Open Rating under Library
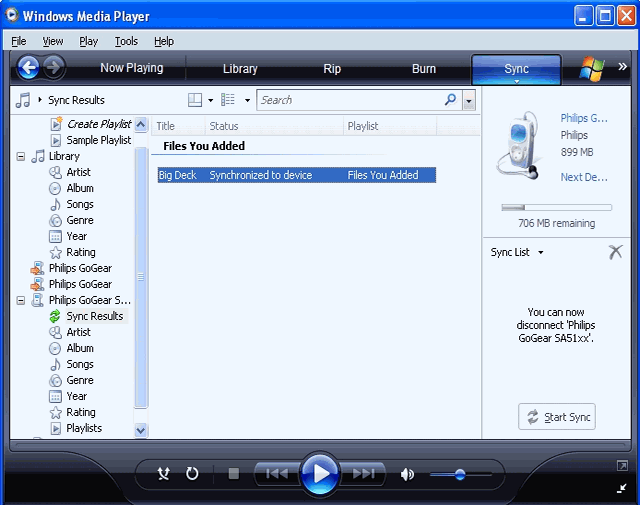Image resolution: width=640 pixels, height=505 pixels. point(81,252)
